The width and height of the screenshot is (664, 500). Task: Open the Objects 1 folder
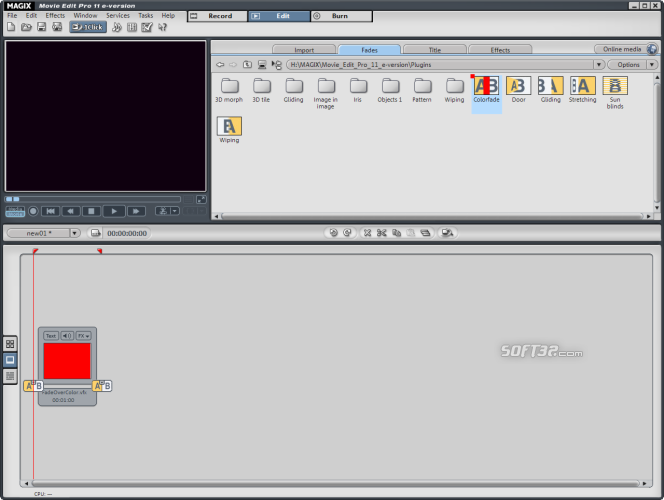(x=390, y=90)
